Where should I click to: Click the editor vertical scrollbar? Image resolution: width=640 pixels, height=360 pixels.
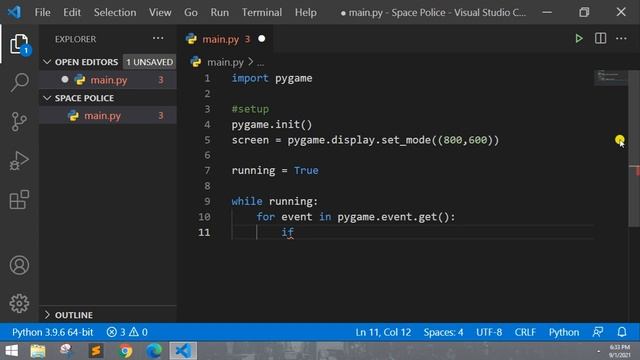[634, 148]
